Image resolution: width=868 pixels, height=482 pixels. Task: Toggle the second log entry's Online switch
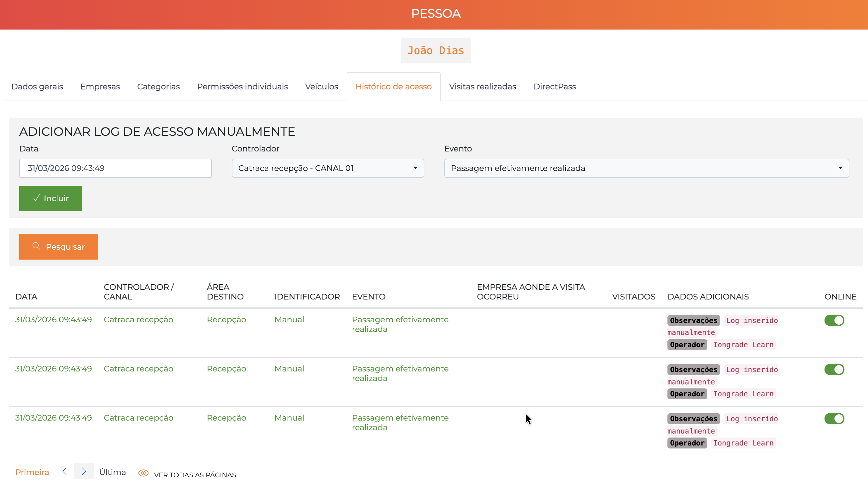(x=834, y=369)
